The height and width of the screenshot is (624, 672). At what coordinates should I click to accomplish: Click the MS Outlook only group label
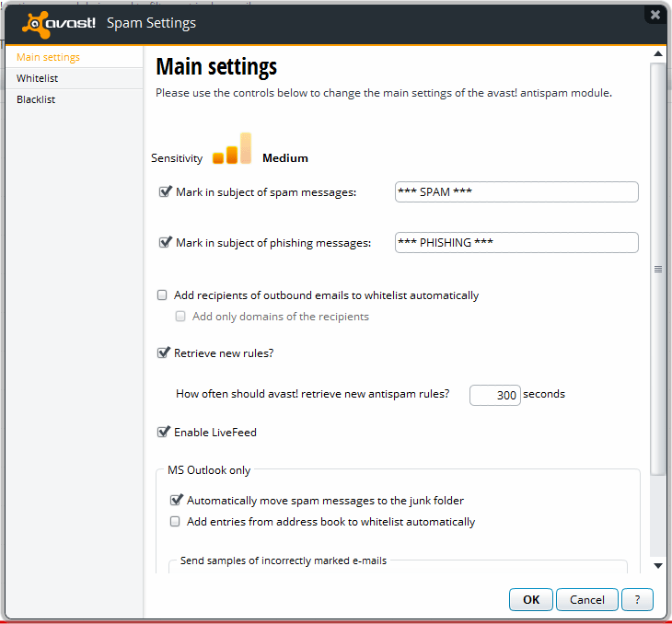pyautogui.click(x=209, y=470)
